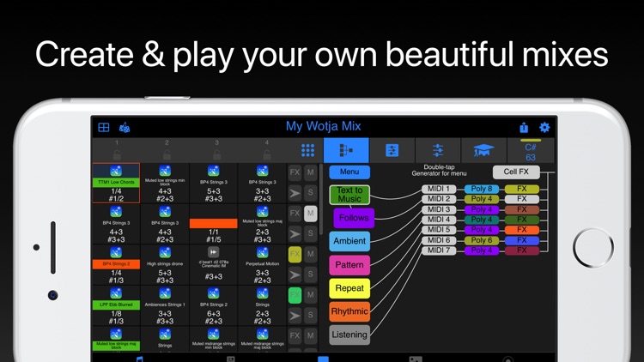The width and height of the screenshot is (644, 362).
Task: Toggle the yellow FX button on High strings drone row
Action: pos(295,254)
